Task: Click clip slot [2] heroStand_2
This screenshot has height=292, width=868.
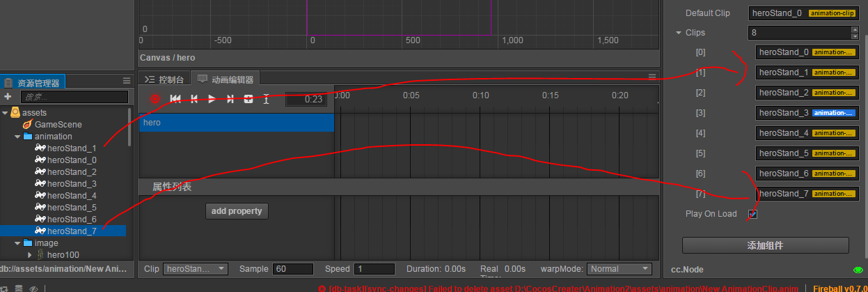Action: pyautogui.click(x=807, y=92)
